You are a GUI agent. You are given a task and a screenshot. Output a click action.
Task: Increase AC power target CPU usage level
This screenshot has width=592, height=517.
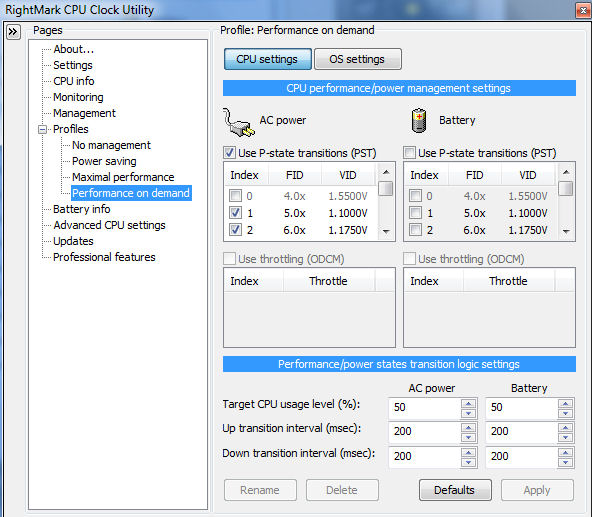tap(469, 403)
